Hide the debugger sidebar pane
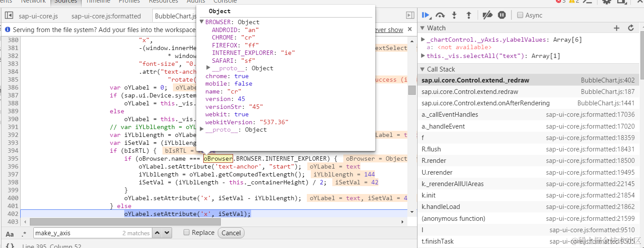Image resolution: width=644 pixels, height=248 pixels. coord(410,15)
